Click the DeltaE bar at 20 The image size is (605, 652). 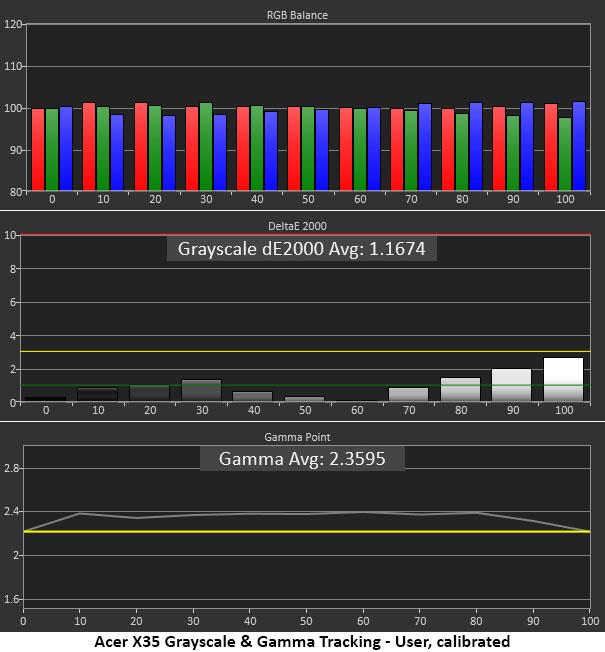(x=150, y=393)
